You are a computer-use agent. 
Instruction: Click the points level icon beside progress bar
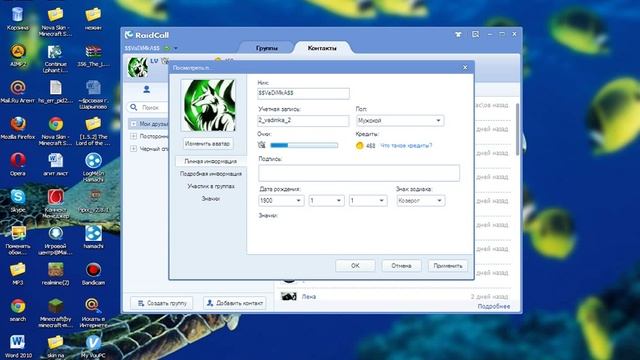262,145
